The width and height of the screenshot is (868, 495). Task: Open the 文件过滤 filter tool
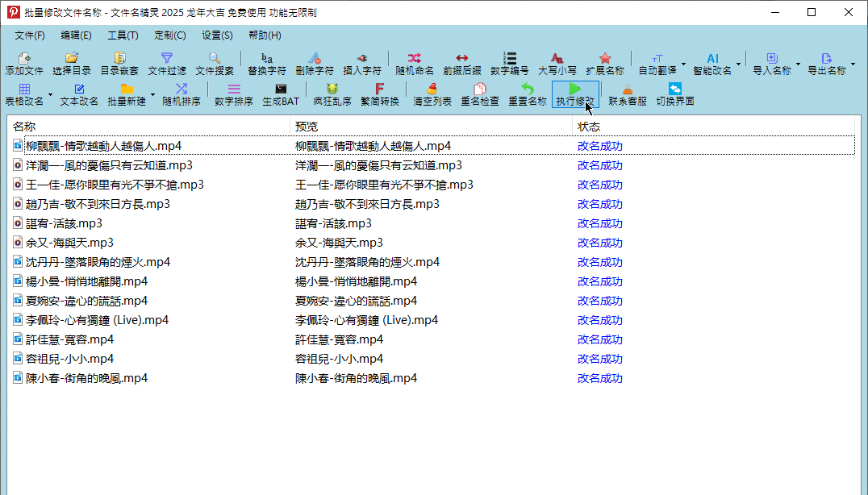click(167, 64)
